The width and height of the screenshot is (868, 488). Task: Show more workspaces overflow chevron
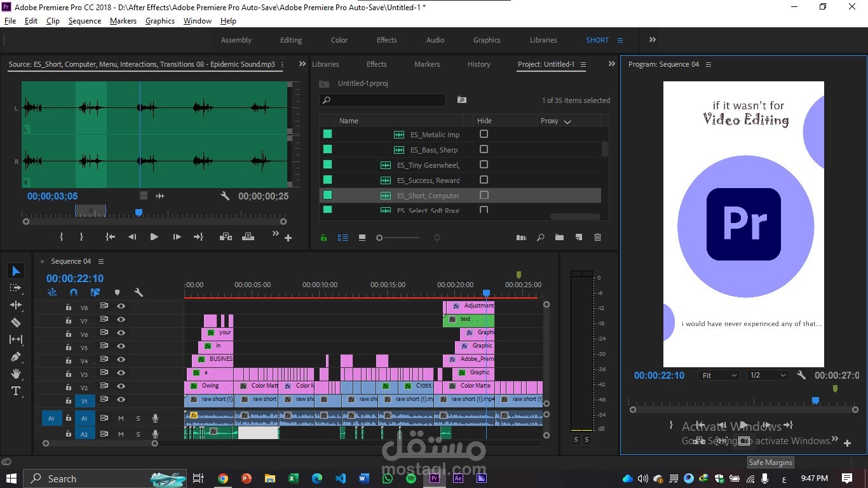tap(653, 39)
